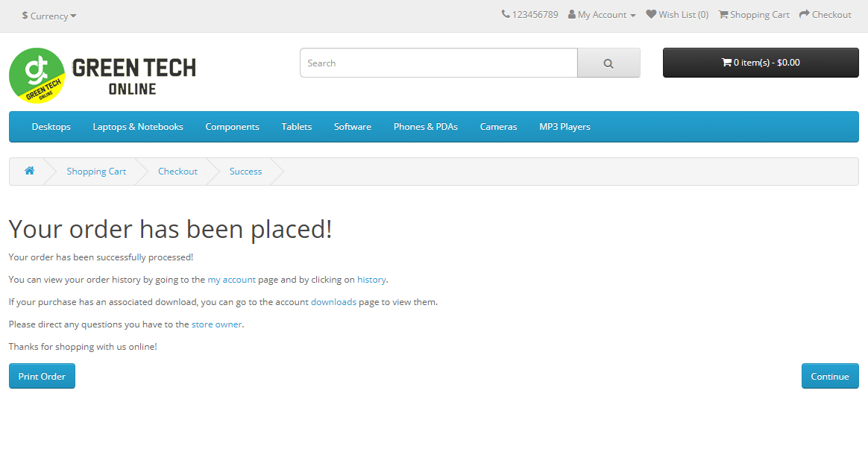Select the Software category
This screenshot has width=868, height=449.
click(353, 127)
